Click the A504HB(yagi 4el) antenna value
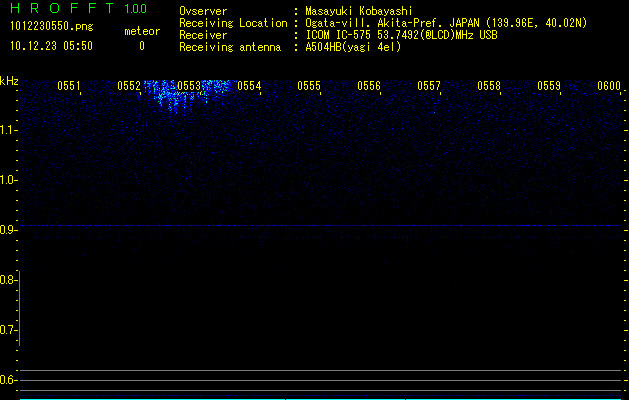Image resolution: width=629 pixels, height=400 pixels. click(353, 47)
